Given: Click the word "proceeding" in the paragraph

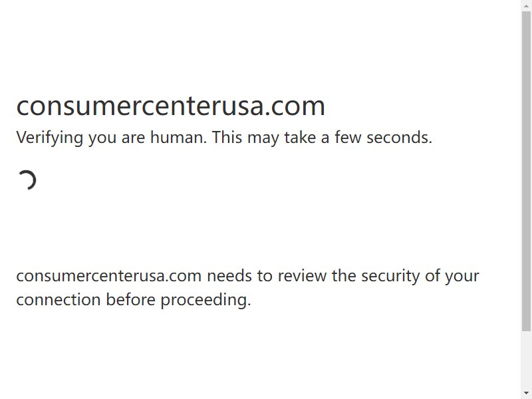Looking at the screenshot, I should [x=205, y=300].
